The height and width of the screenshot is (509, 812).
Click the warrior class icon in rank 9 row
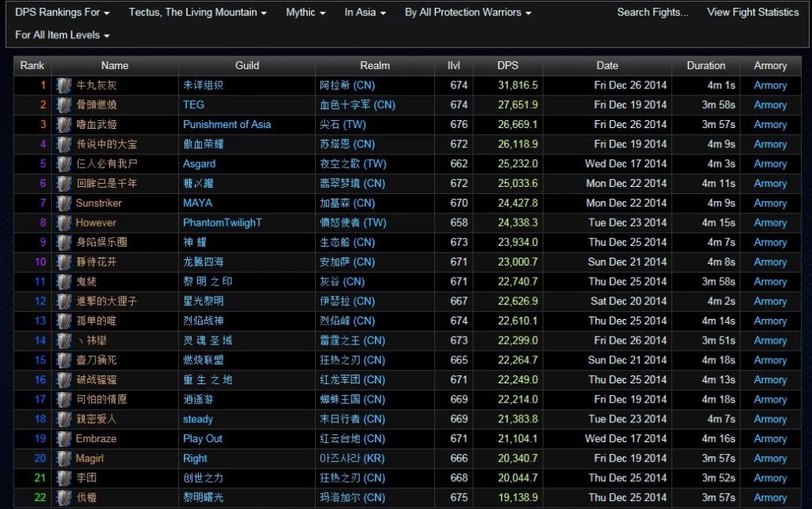[x=64, y=243]
